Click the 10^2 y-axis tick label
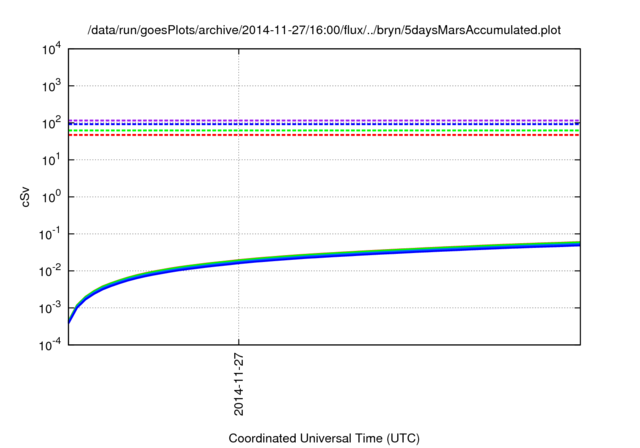The width and height of the screenshot is (640, 448). point(51,123)
